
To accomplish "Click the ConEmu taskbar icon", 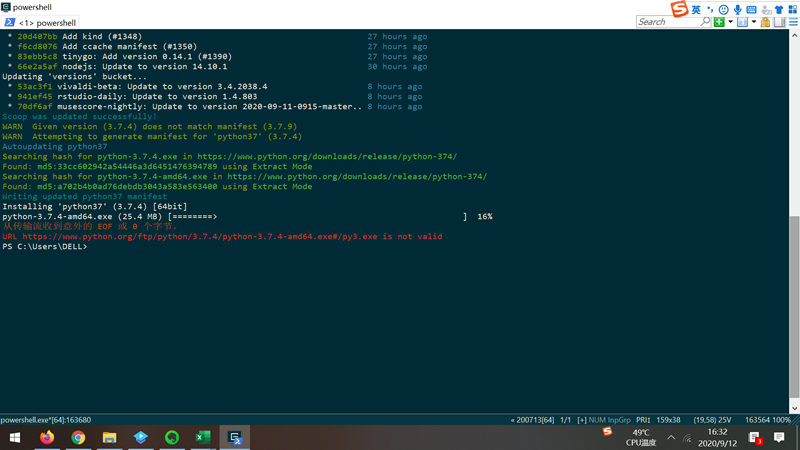I will pyautogui.click(x=235, y=438).
